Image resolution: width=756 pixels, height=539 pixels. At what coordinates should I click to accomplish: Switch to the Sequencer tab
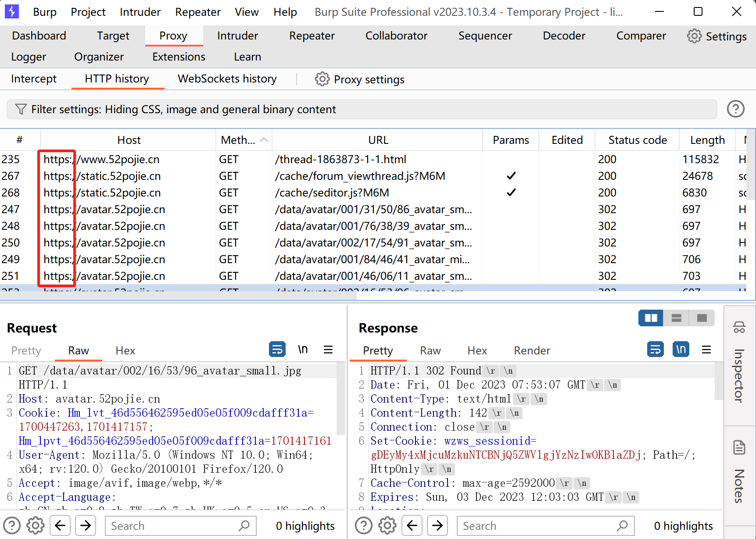pos(485,36)
